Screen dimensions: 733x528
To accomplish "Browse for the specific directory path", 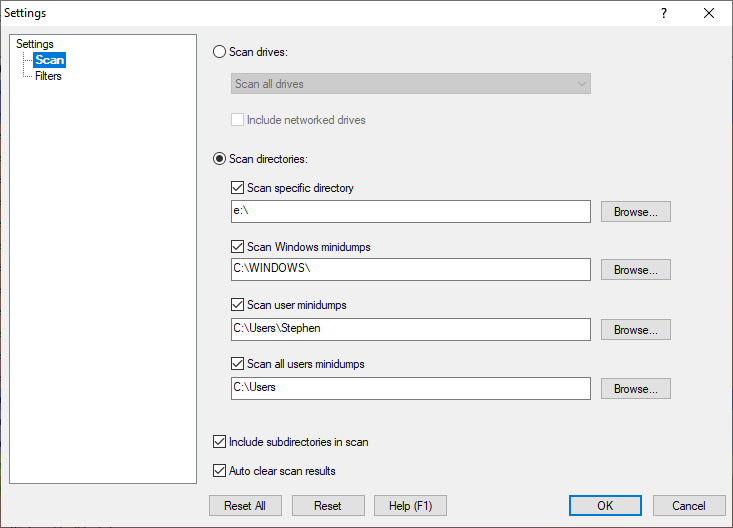I will [635, 212].
